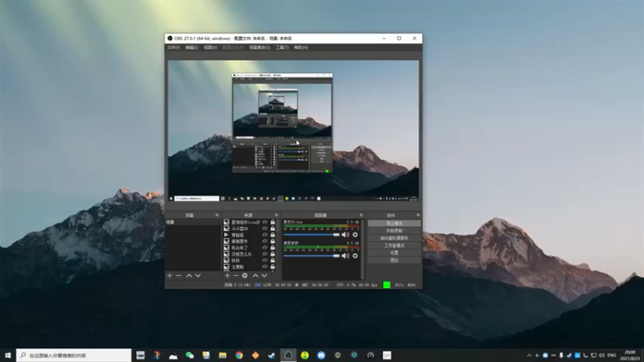This screenshot has height=362, width=644.
Task: Move the selected source down in Sources toolbar
Action: pos(265,275)
